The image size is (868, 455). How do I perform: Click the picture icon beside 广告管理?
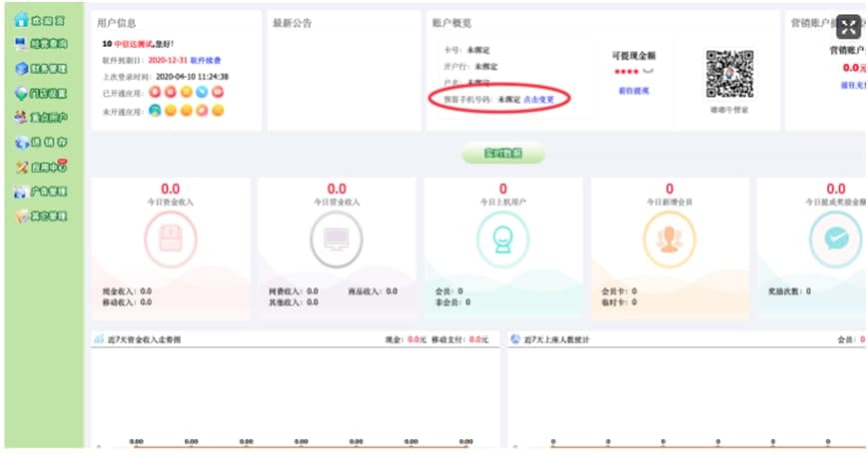[x=21, y=192]
